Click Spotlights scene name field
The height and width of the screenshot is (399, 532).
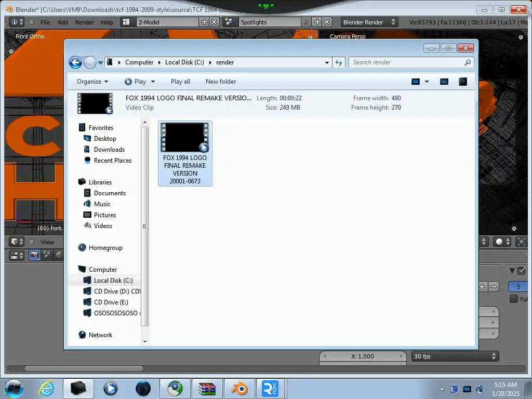(270, 22)
